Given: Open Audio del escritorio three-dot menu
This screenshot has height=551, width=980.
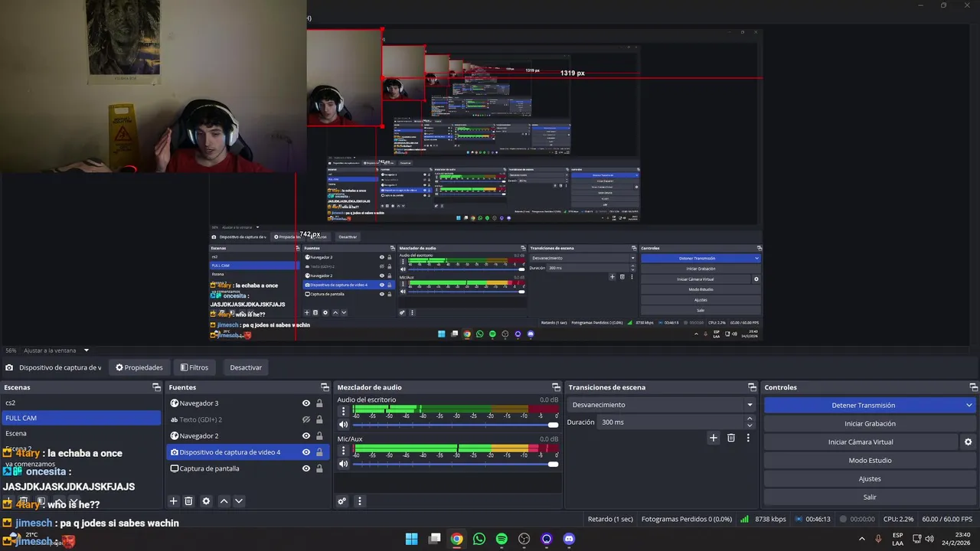Looking at the screenshot, I should (343, 412).
